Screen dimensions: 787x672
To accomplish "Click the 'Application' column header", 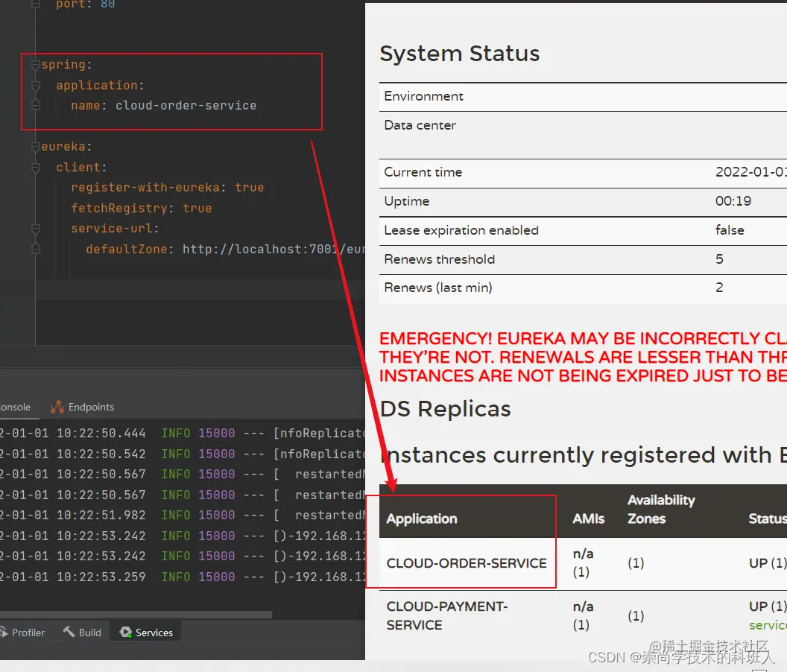I will pyautogui.click(x=422, y=519).
